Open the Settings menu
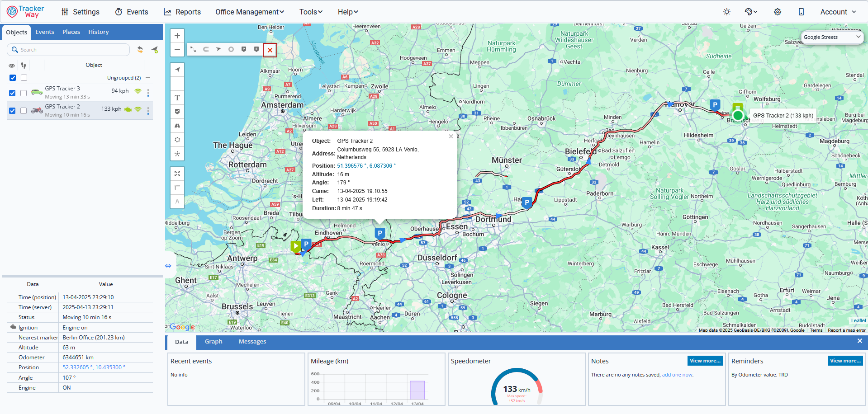868x414 pixels. pos(81,12)
